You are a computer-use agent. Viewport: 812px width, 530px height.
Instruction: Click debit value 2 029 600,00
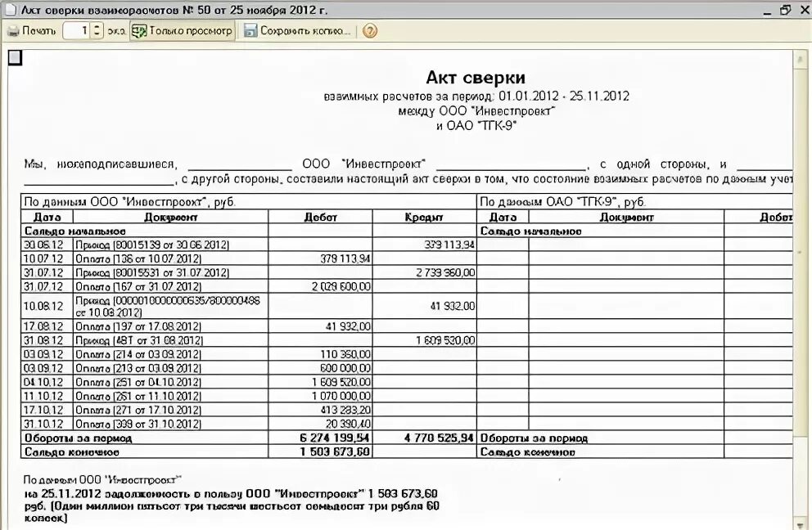click(x=341, y=286)
